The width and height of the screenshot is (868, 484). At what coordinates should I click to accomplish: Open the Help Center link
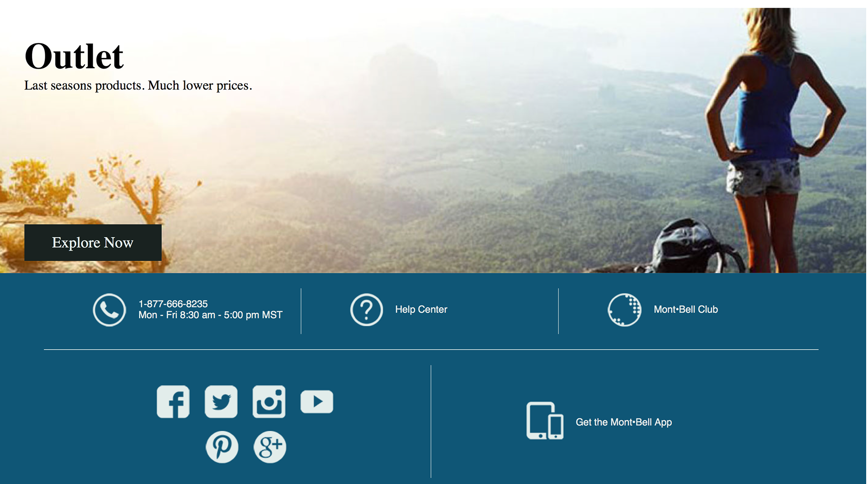[421, 310]
